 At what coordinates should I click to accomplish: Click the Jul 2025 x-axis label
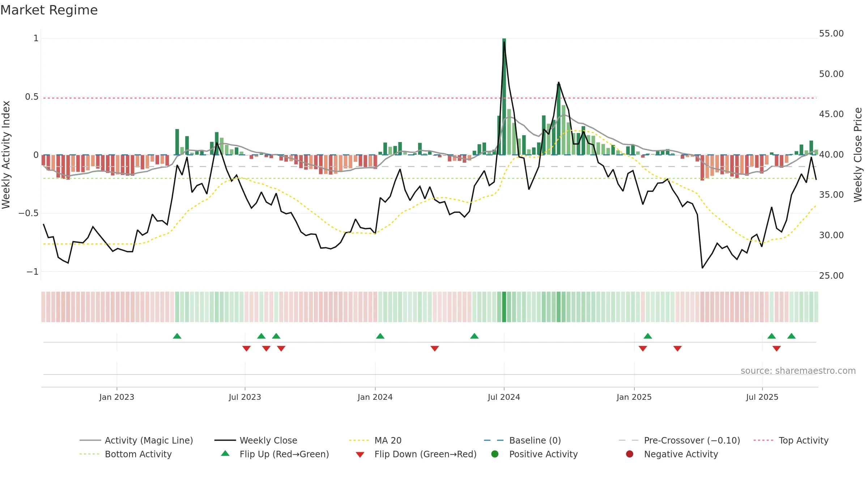click(x=762, y=397)
